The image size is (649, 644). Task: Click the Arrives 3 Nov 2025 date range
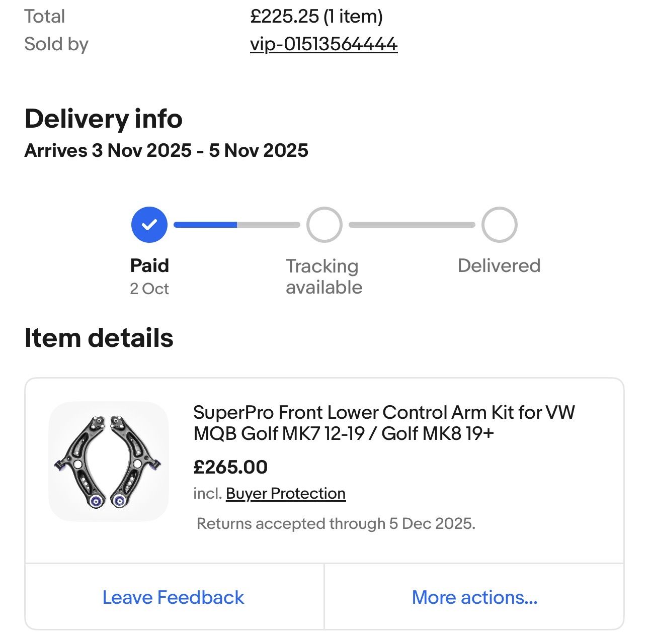pyautogui.click(x=166, y=150)
